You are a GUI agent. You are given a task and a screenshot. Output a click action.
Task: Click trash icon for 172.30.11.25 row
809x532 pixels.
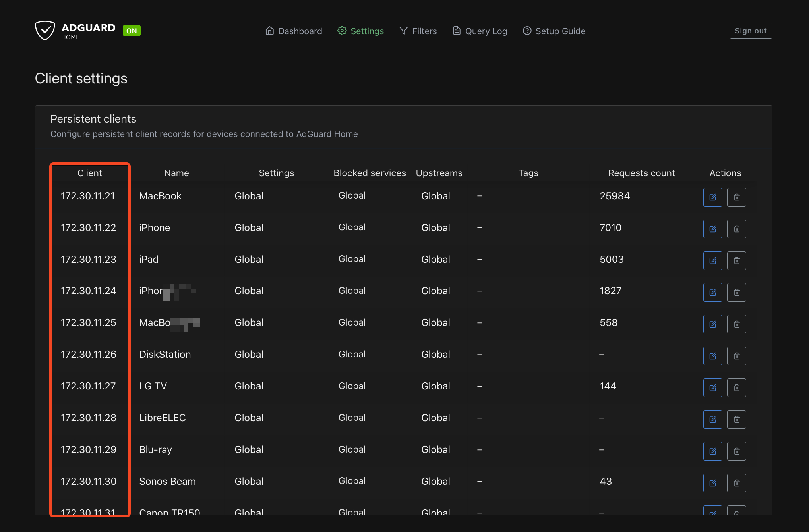tap(736, 324)
